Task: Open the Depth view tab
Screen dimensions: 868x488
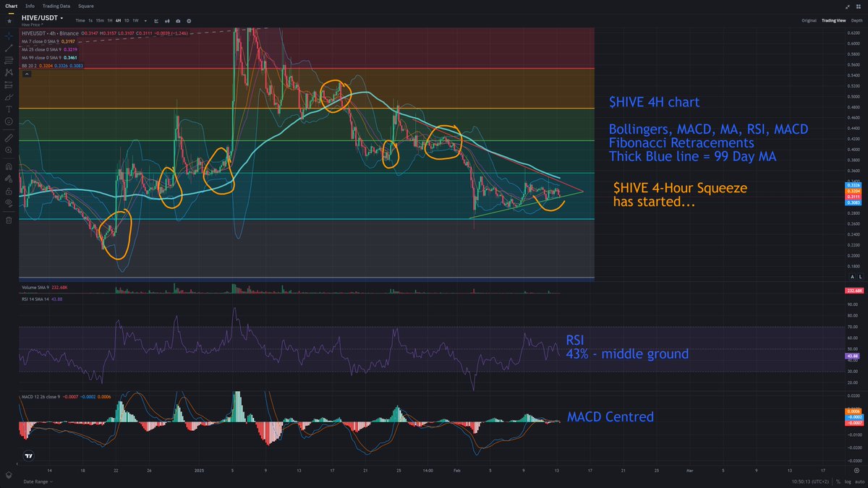Action: pos(857,20)
